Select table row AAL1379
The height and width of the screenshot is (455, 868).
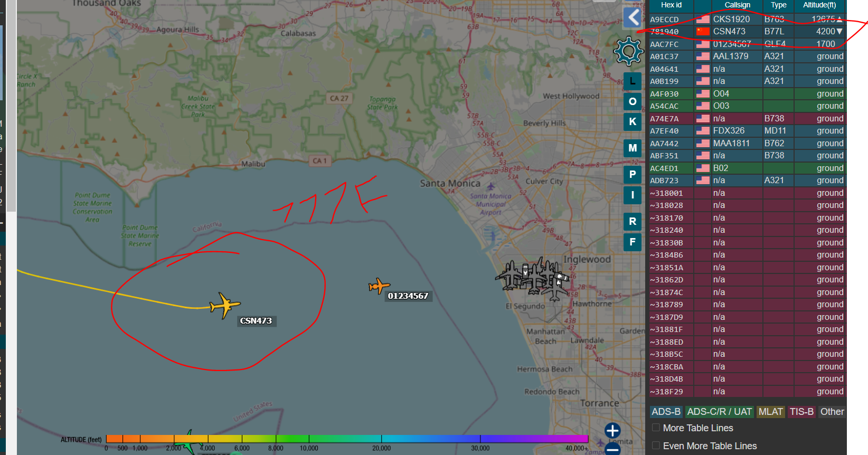[747, 56]
